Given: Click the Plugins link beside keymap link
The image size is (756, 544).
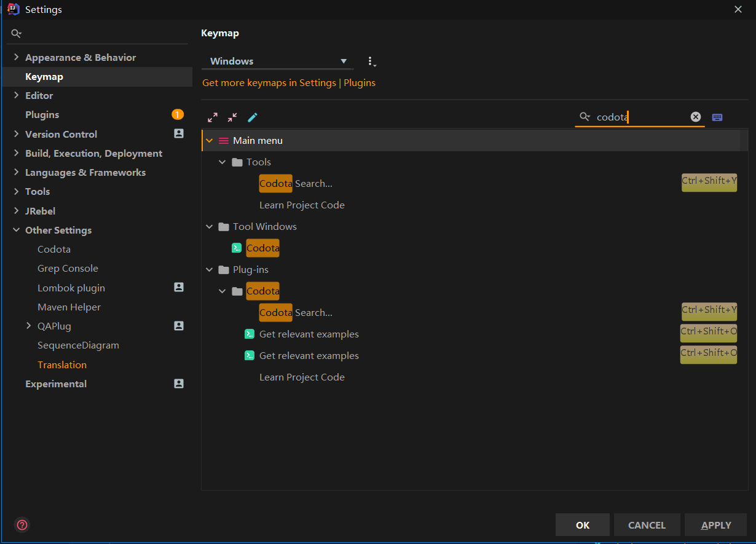Looking at the screenshot, I should [360, 82].
